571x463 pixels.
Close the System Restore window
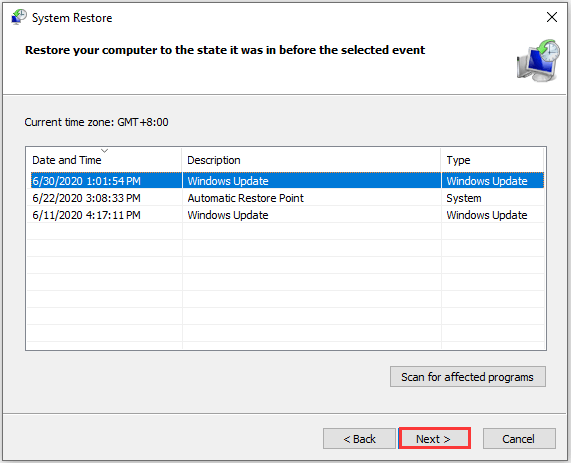pos(552,17)
